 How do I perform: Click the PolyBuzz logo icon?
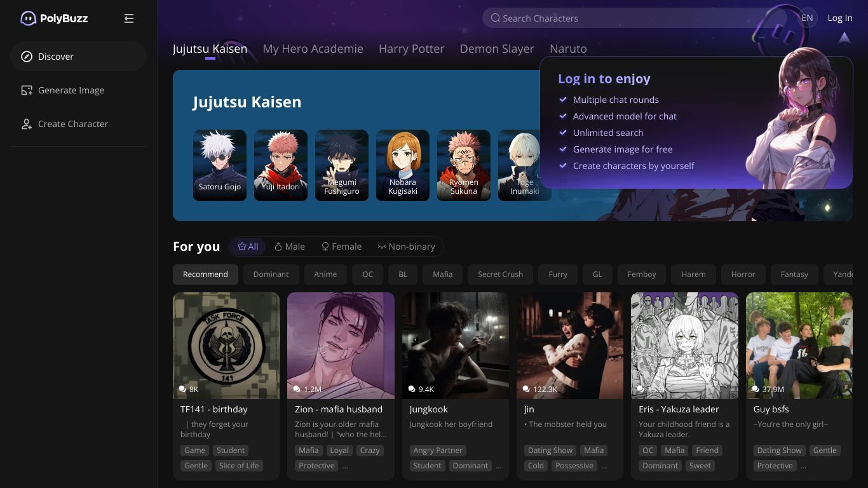click(x=28, y=18)
